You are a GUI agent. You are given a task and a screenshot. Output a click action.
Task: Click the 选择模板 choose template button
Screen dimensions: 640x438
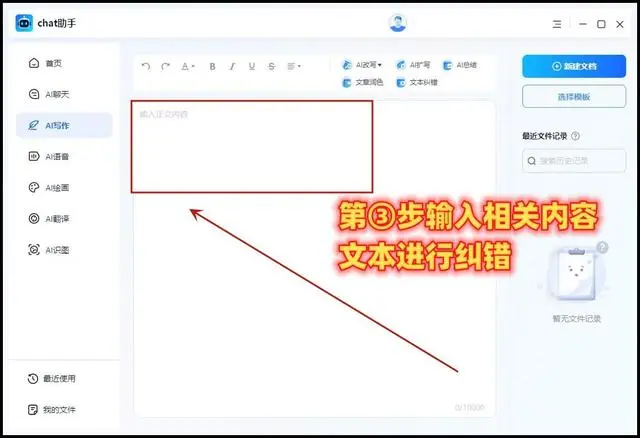coord(574,97)
